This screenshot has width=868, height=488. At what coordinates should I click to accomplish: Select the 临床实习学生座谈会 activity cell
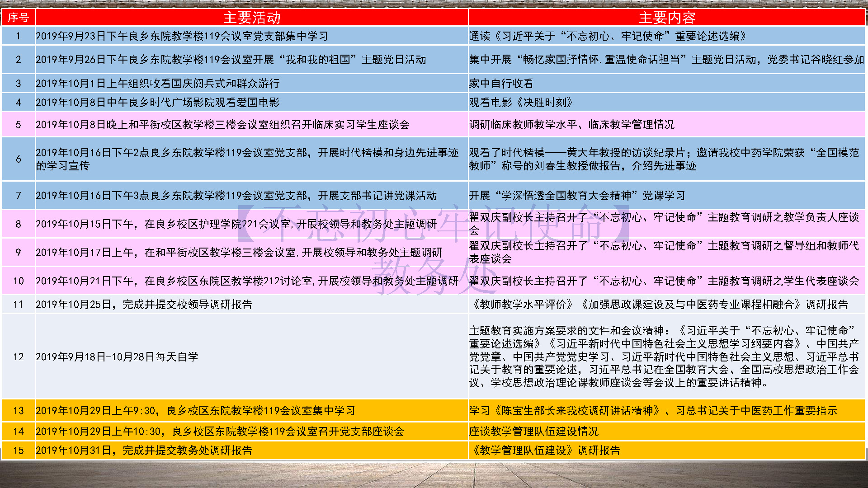222,125
